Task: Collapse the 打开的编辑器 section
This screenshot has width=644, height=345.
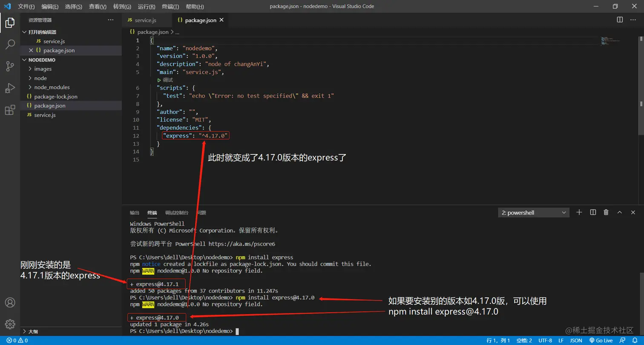Action: pos(71,32)
